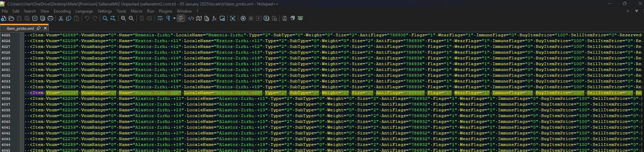The height and width of the screenshot is (152, 644).
Task: Toggle the show all characters pilcrow
Action: 168,18
